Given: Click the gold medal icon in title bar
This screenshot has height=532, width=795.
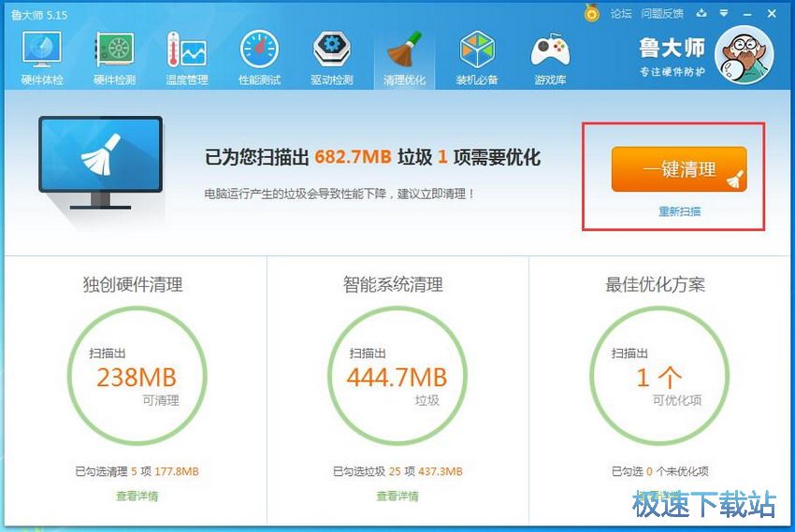Looking at the screenshot, I should [591, 13].
